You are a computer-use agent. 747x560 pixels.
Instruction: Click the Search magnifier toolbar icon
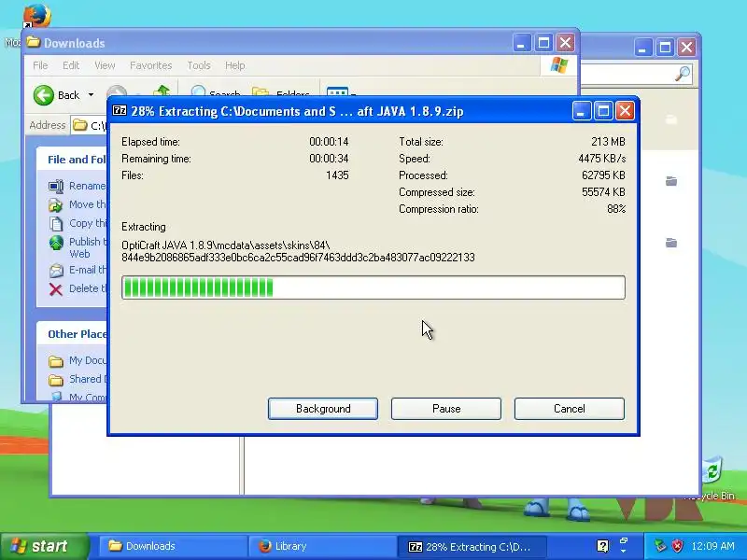tap(198, 91)
